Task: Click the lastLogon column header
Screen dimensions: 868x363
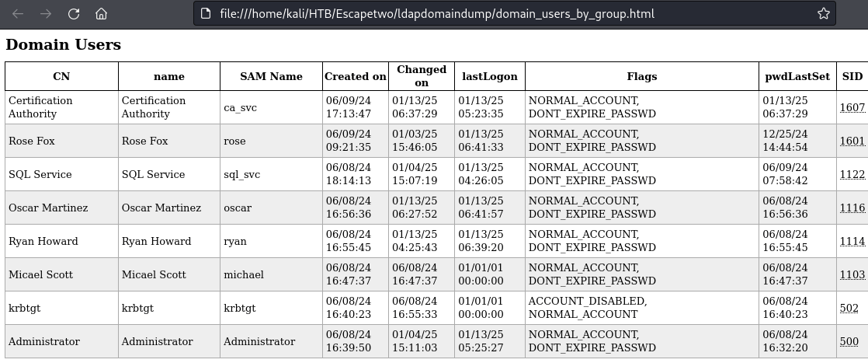Action: tap(490, 76)
